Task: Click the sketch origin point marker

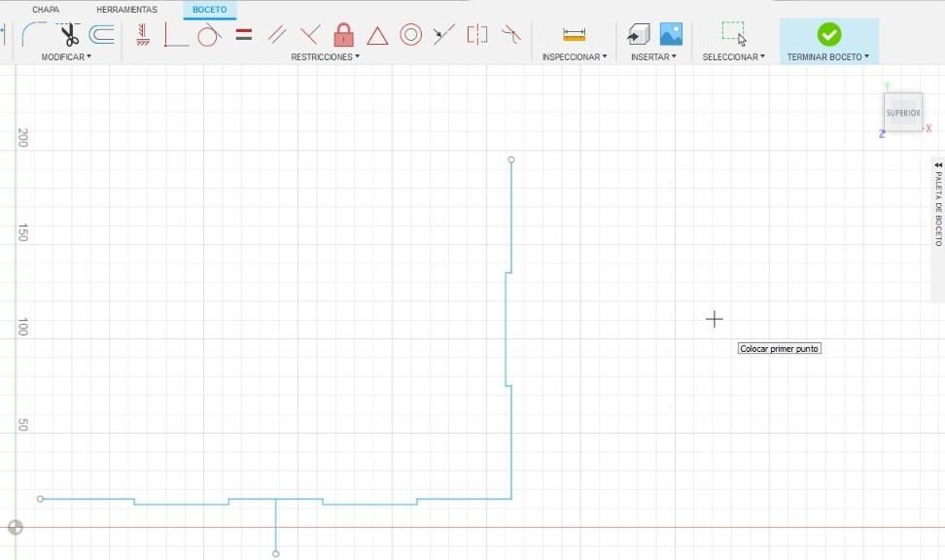Action: 15,528
